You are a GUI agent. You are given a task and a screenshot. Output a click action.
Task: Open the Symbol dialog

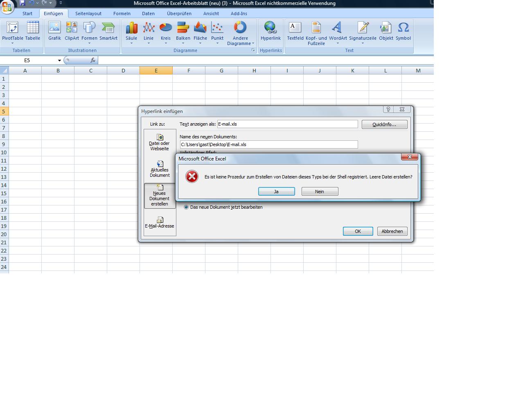(x=403, y=32)
